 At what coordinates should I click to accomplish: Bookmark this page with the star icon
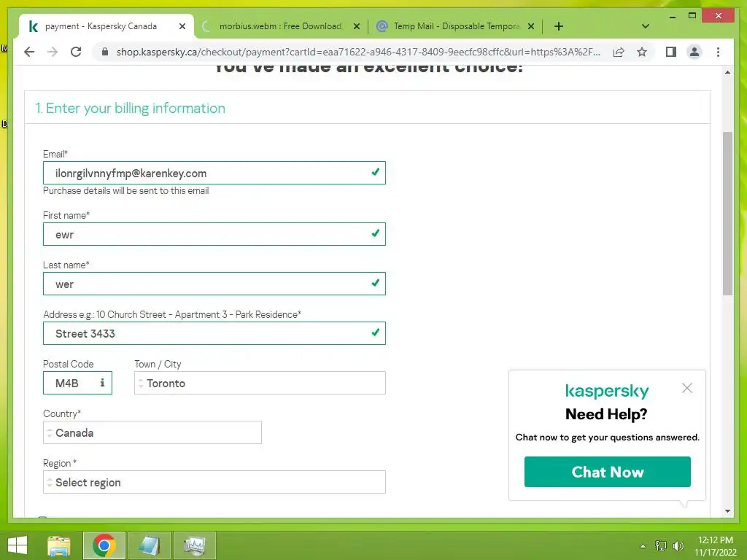coord(642,52)
